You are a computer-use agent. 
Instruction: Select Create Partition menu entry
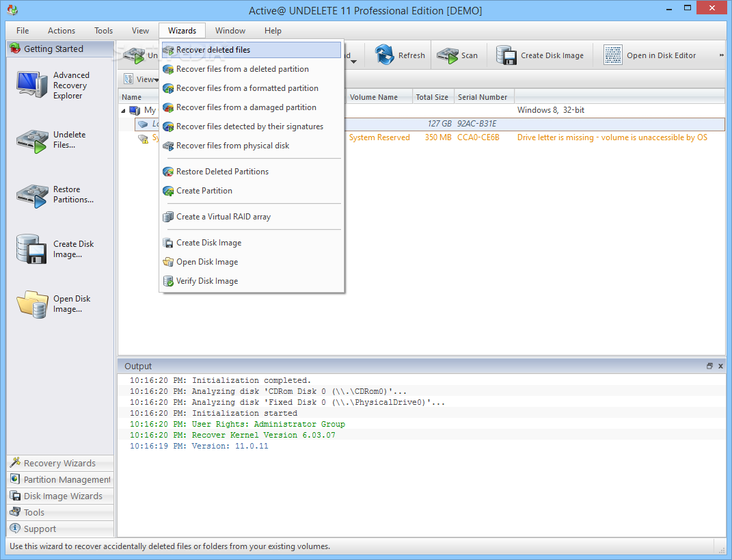tap(251, 191)
